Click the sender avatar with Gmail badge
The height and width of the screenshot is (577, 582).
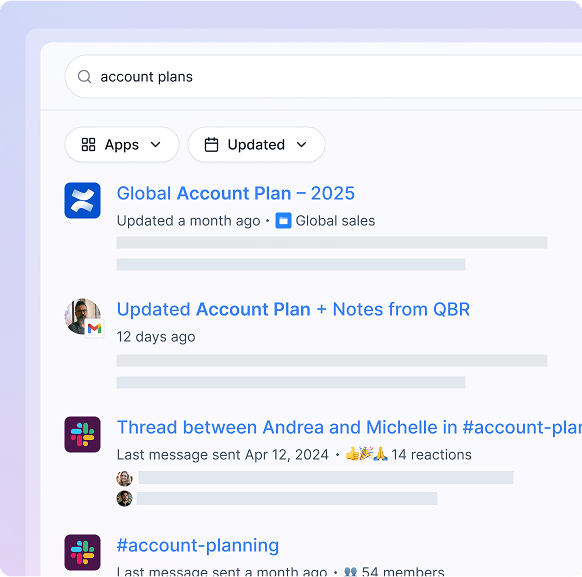pyautogui.click(x=82, y=316)
